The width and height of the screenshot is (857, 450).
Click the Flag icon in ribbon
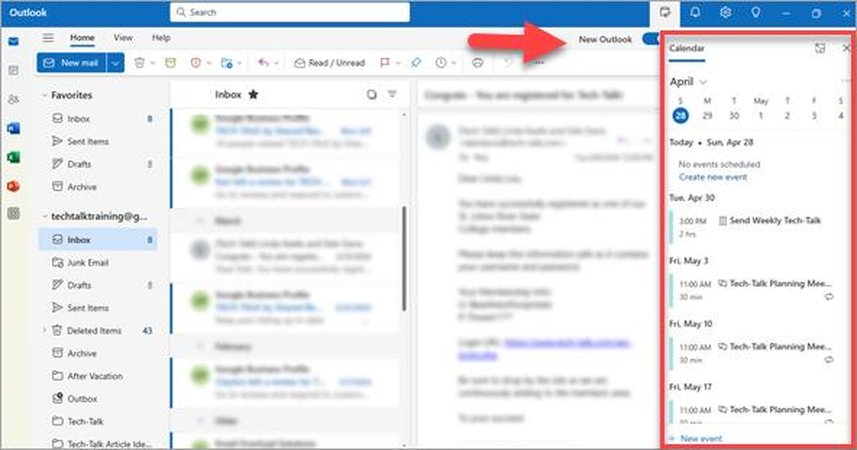(x=385, y=63)
